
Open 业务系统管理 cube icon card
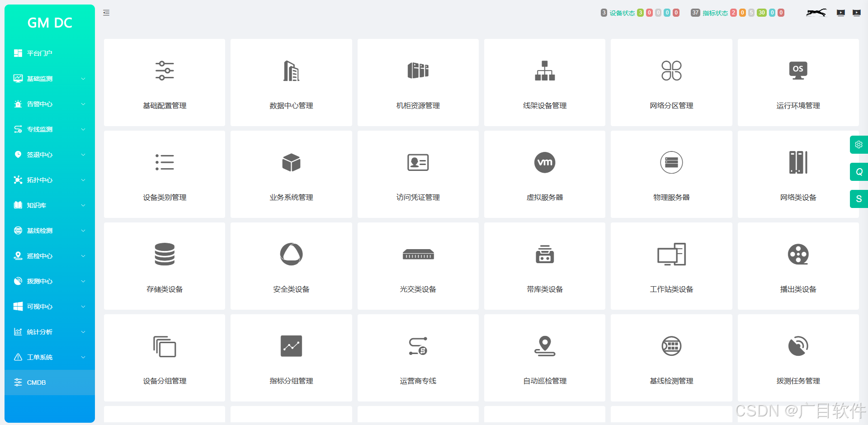click(x=291, y=174)
